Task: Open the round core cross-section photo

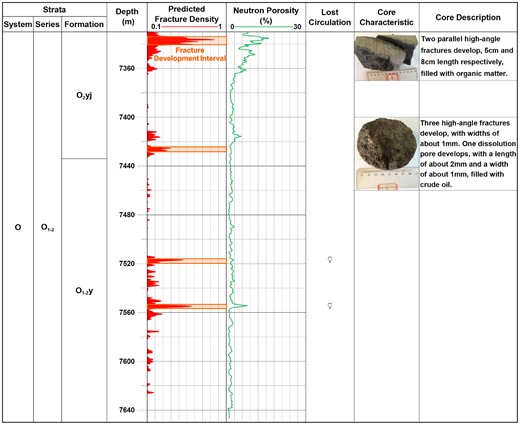Action: pyautogui.click(x=386, y=154)
